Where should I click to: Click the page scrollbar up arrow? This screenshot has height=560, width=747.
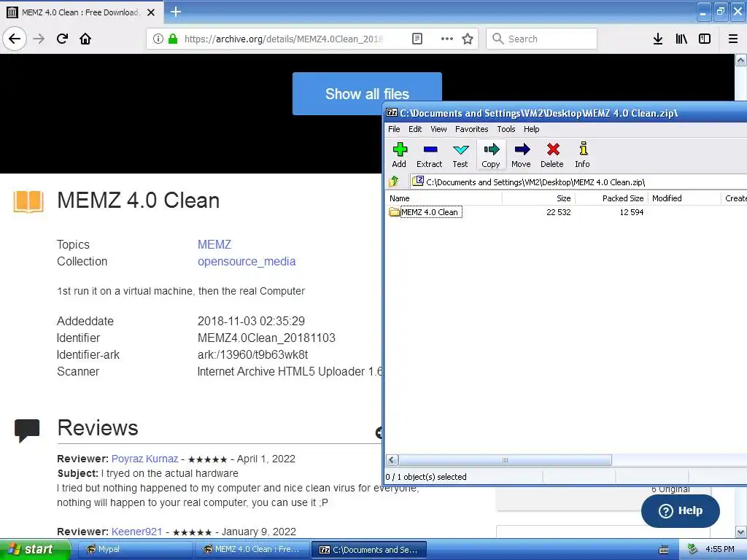(x=740, y=60)
